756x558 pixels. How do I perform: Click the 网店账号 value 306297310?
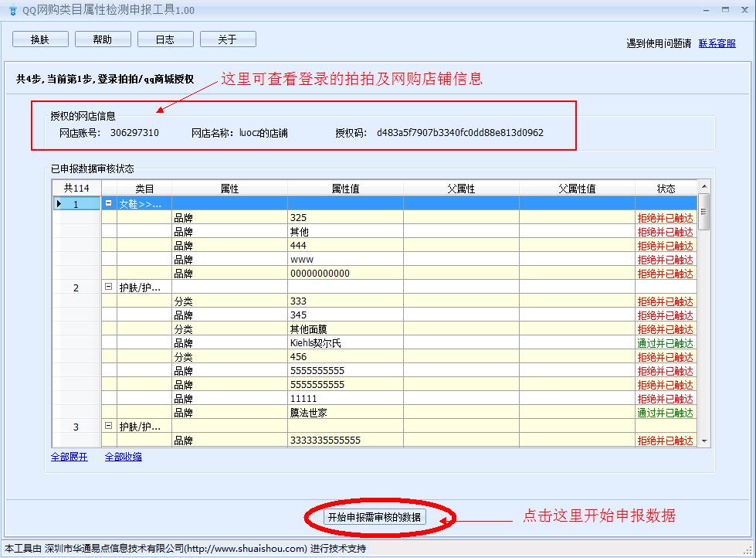tap(134, 133)
